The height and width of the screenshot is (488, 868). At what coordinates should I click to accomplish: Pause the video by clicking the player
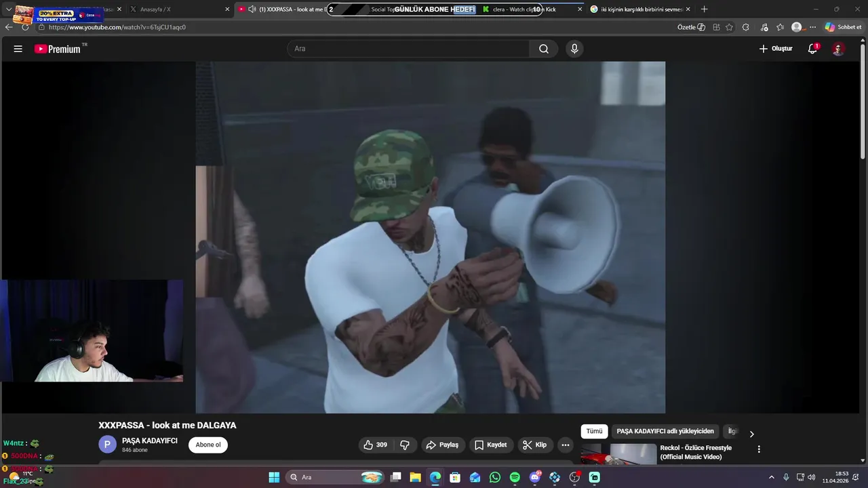tap(430, 237)
